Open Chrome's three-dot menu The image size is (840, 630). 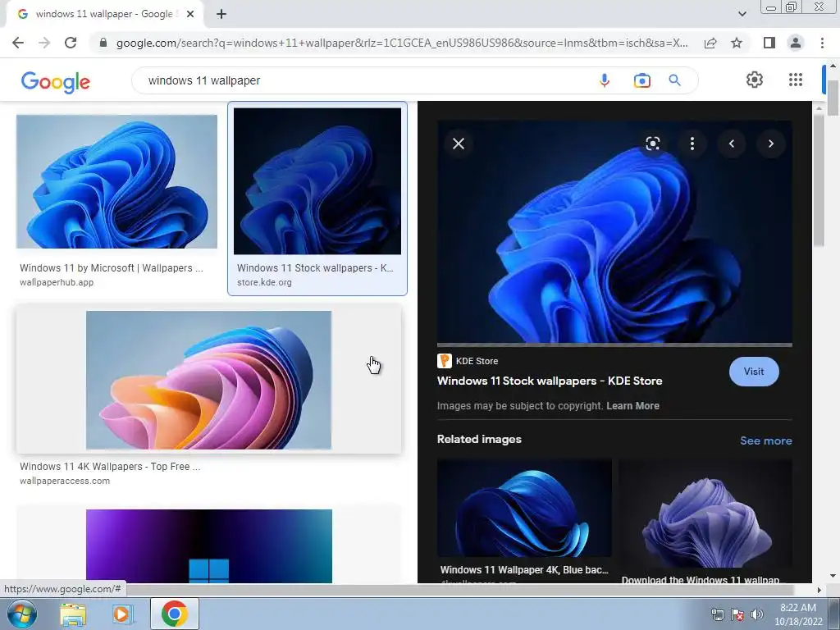(x=822, y=43)
